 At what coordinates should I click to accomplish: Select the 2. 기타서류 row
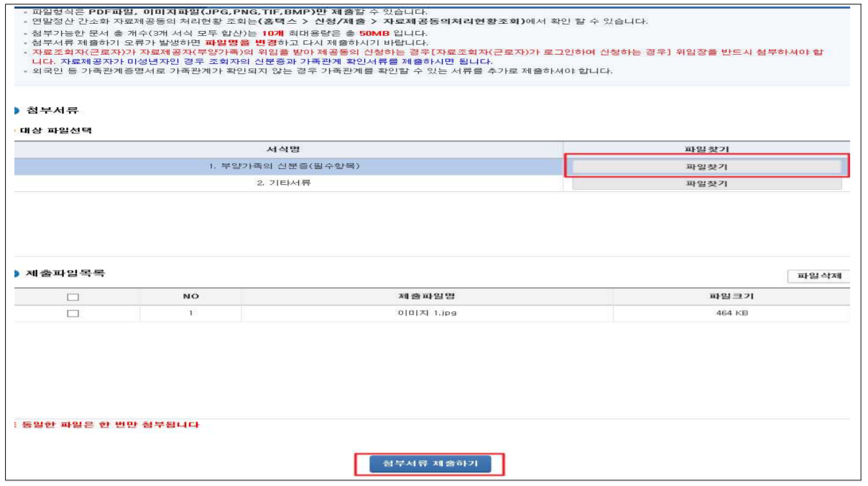(289, 183)
